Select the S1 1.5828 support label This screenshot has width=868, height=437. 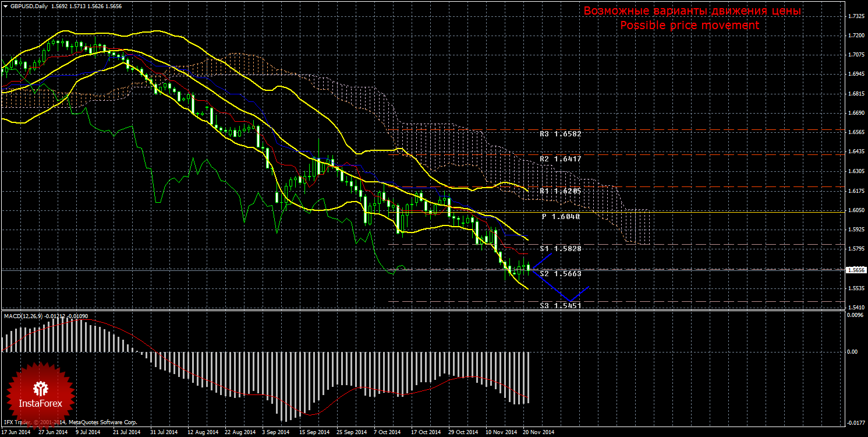click(560, 249)
